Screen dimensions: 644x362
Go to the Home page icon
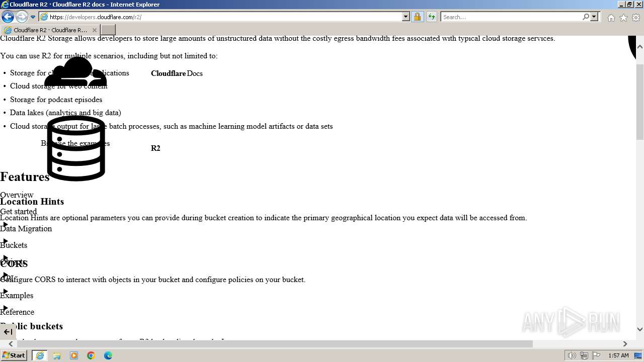(x=611, y=18)
